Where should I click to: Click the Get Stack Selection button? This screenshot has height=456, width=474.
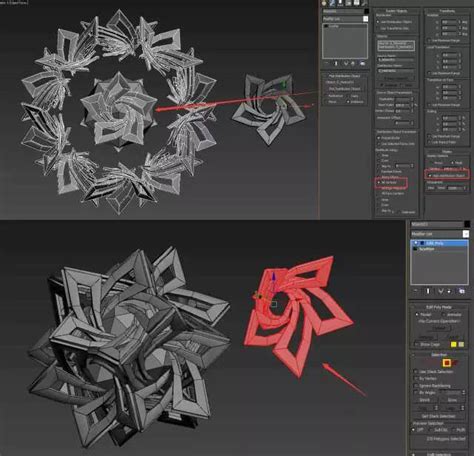click(439, 416)
